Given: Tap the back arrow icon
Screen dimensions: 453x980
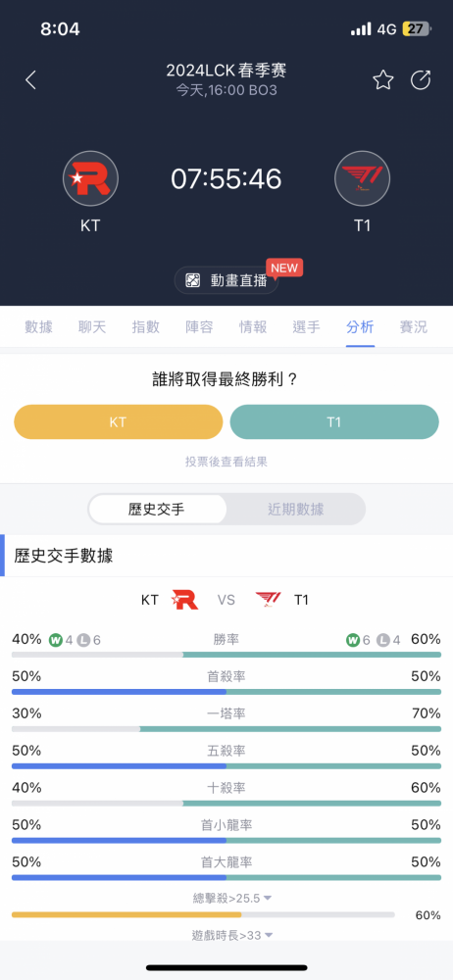Looking at the screenshot, I should click(30, 80).
